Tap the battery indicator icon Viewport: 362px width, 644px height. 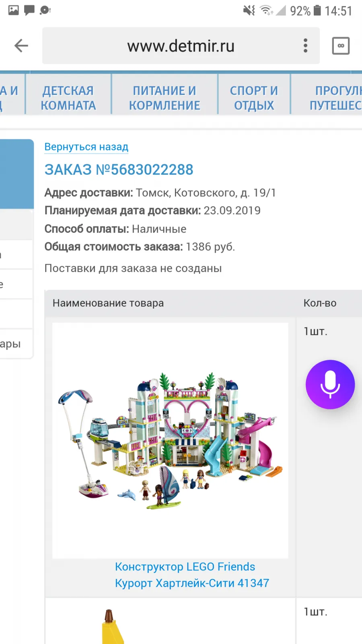click(317, 10)
